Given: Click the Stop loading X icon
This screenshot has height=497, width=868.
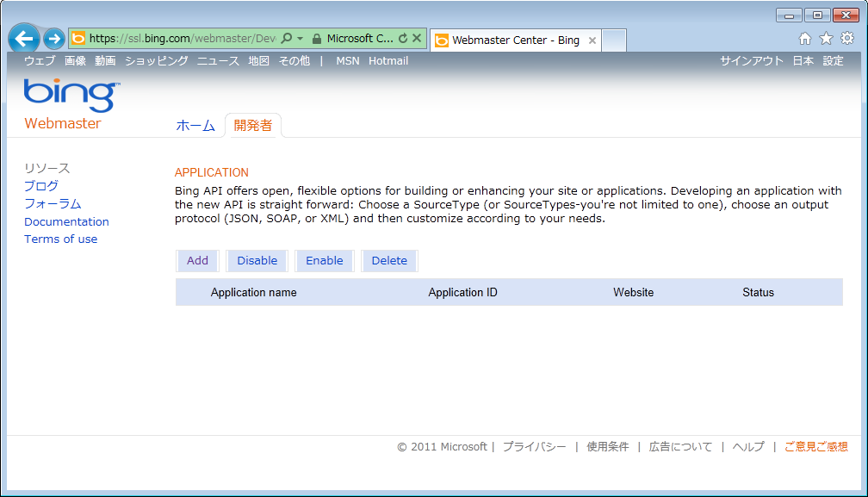Looking at the screenshot, I should pos(417,38).
